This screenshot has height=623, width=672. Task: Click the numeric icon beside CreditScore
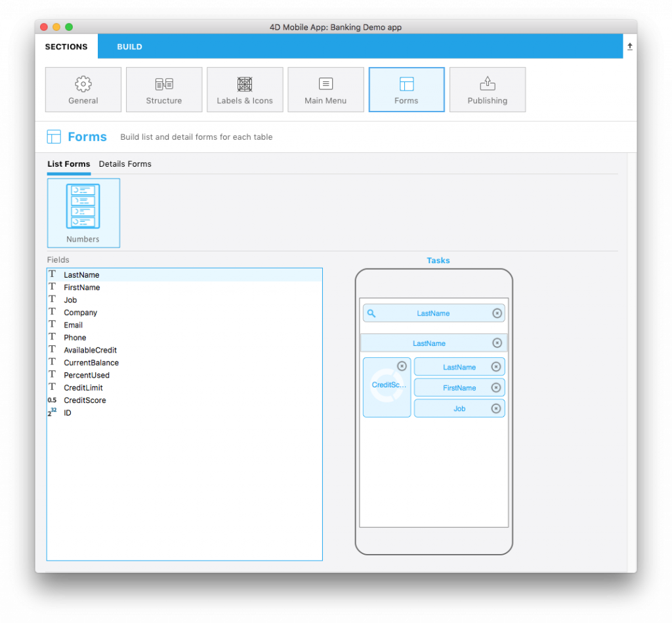(52, 400)
